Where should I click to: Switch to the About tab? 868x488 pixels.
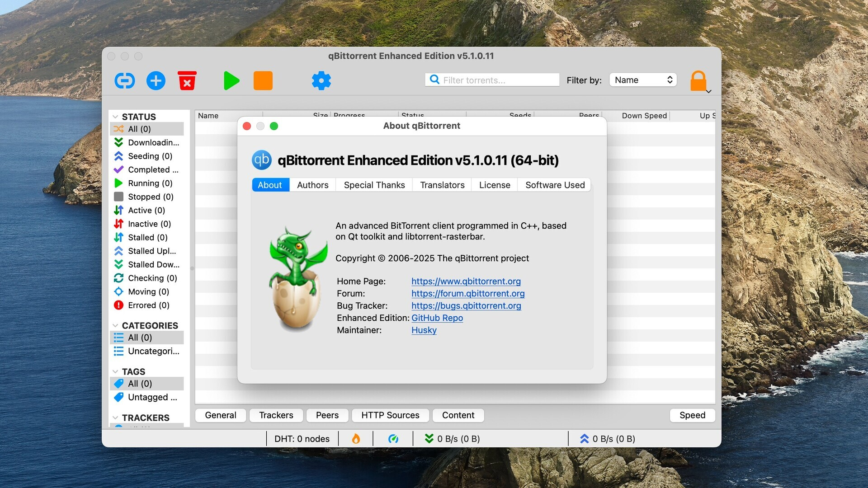(270, 185)
